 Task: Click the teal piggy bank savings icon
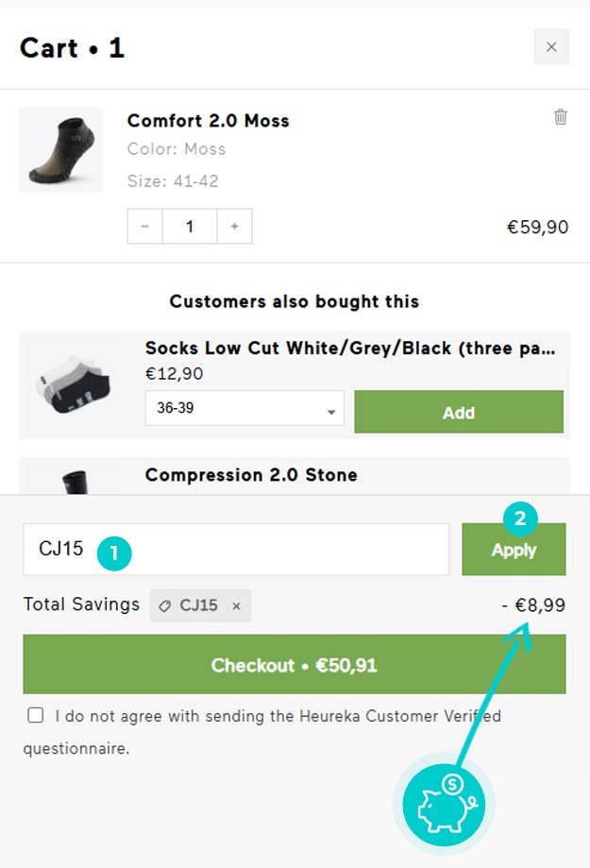[x=444, y=805]
